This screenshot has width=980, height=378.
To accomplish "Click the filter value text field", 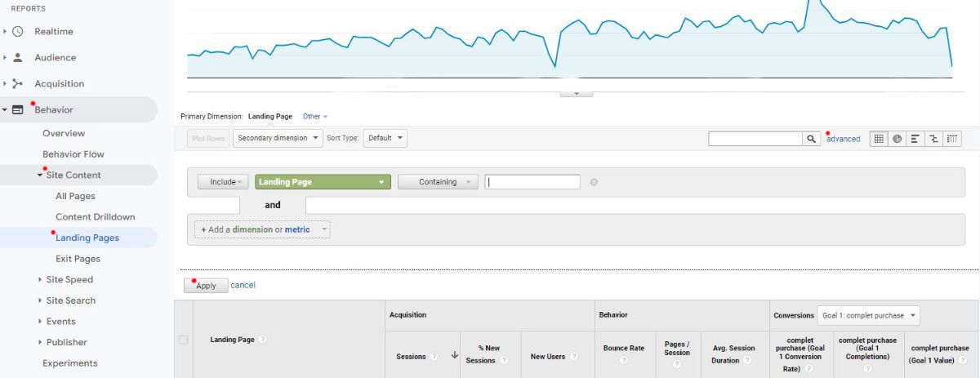I will coord(532,182).
